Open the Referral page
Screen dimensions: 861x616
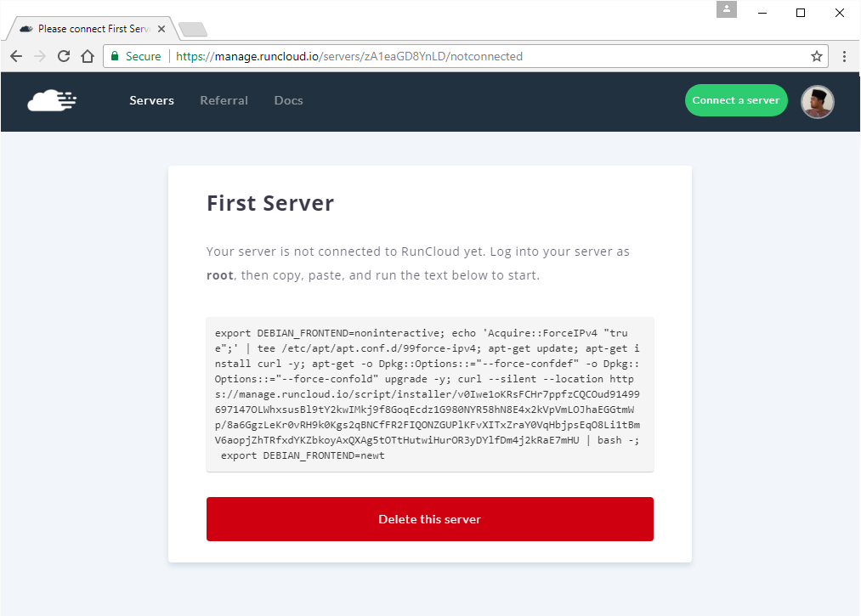[x=224, y=100]
